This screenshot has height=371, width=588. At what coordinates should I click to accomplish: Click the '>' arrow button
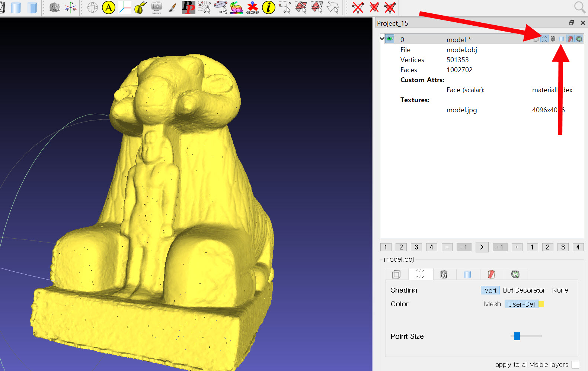coord(482,247)
